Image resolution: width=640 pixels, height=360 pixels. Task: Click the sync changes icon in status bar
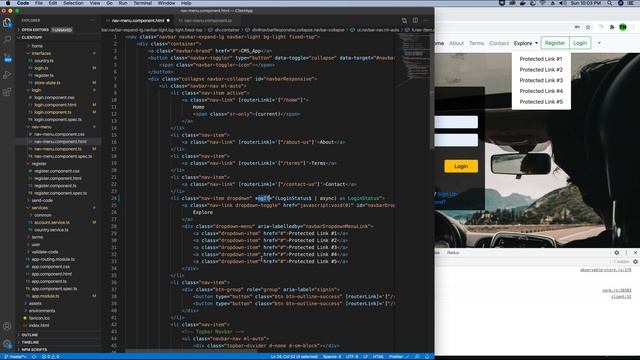point(34,357)
